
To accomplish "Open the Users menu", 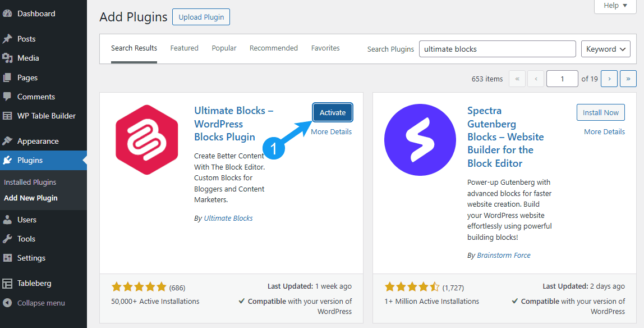I will [x=27, y=220].
